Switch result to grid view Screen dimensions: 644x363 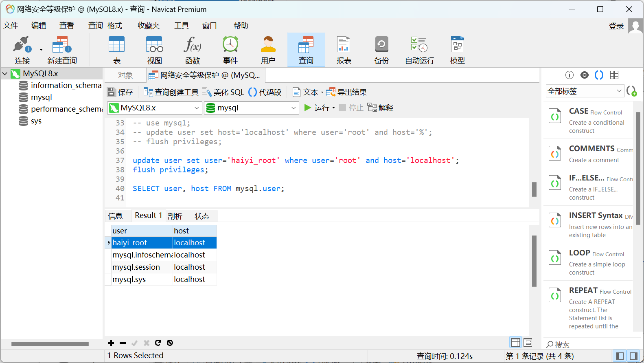[515, 343]
